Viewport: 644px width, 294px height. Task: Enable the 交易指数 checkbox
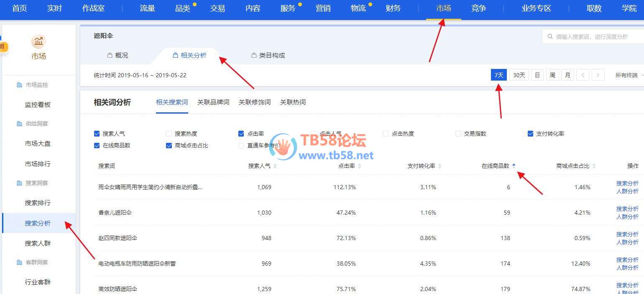458,134
